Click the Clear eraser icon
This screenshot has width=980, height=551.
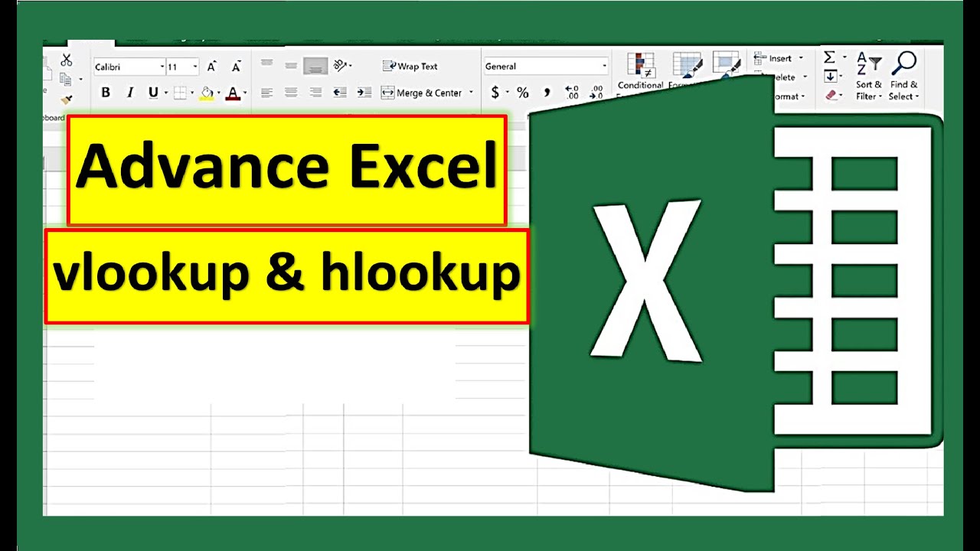pyautogui.click(x=833, y=96)
